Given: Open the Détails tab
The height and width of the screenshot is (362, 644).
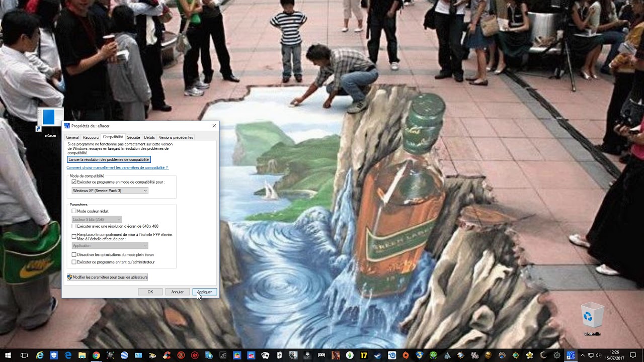Looking at the screenshot, I should tap(149, 137).
